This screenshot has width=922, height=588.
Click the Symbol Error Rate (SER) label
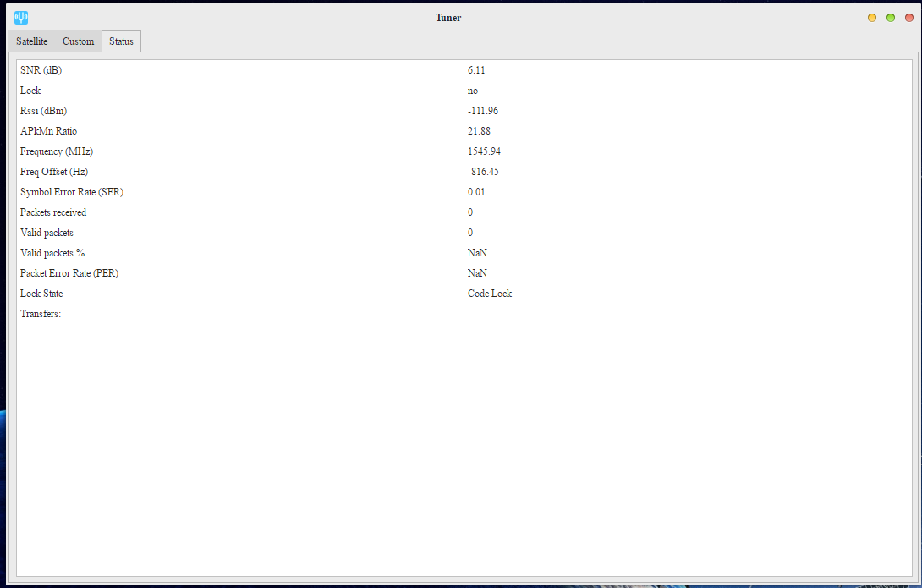pos(72,192)
